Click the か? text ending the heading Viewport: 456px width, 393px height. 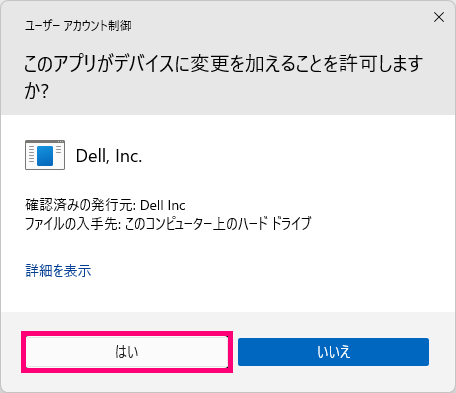37,90
